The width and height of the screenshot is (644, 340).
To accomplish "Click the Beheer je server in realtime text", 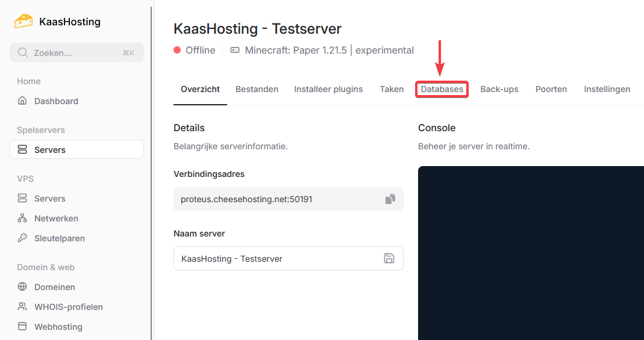I will (x=474, y=146).
